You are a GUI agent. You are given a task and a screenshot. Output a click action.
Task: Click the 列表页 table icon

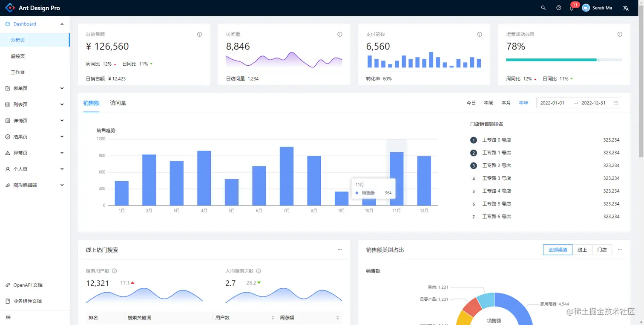tap(8, 104)
